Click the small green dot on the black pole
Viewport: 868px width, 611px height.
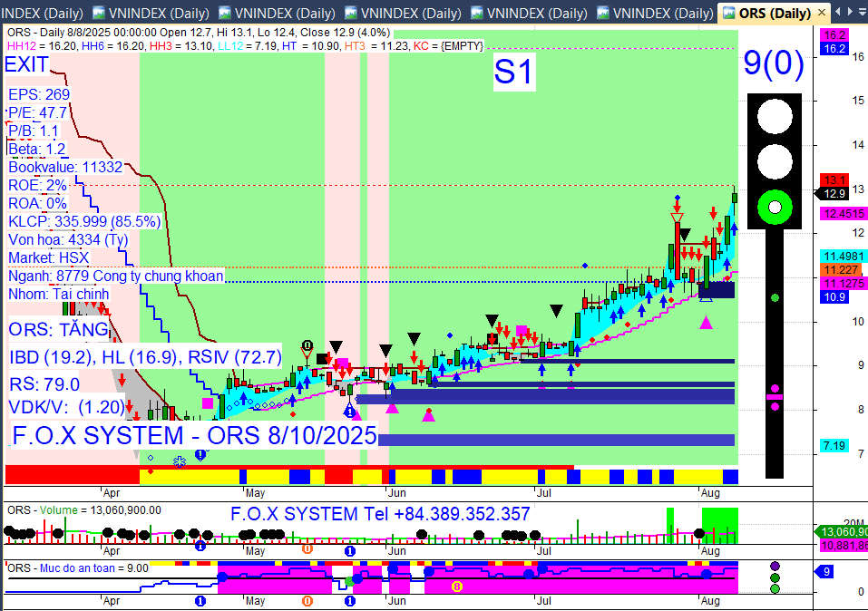(x=775, y=297)
